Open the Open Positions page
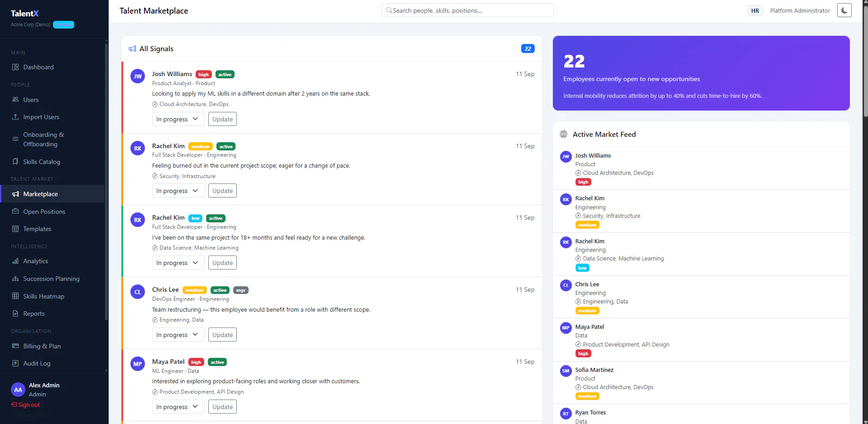 [x=52, y=212]
